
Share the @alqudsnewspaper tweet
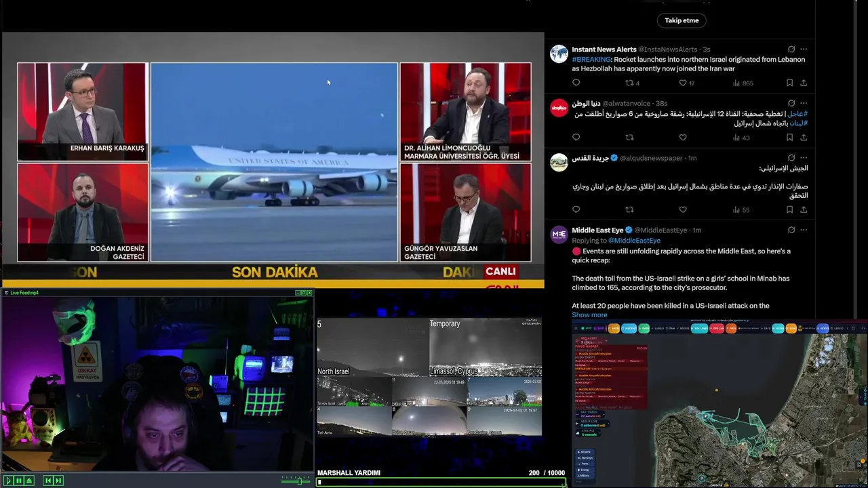click(x=804, y=209)
